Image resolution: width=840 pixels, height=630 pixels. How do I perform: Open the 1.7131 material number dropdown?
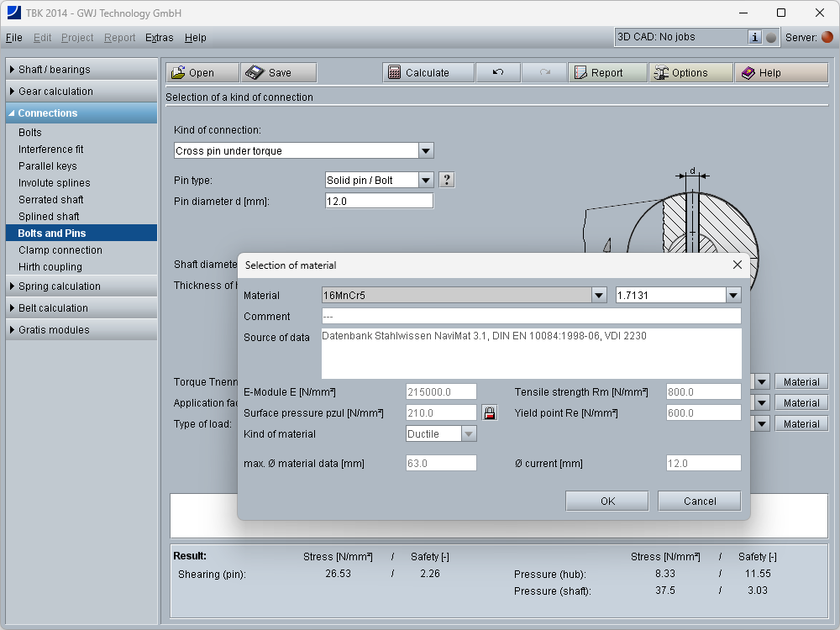tap(733, 295)
